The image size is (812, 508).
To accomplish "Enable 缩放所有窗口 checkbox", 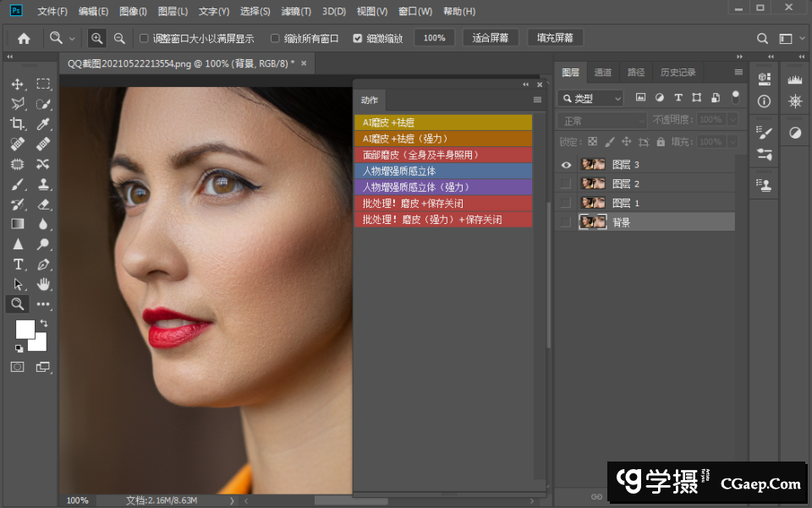I will click(275, 38).
